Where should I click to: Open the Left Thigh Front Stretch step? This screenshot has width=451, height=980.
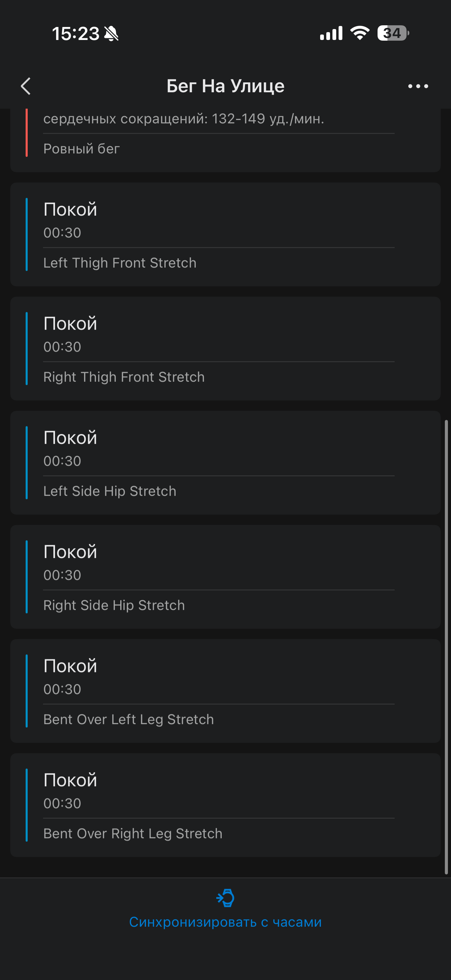225,234
